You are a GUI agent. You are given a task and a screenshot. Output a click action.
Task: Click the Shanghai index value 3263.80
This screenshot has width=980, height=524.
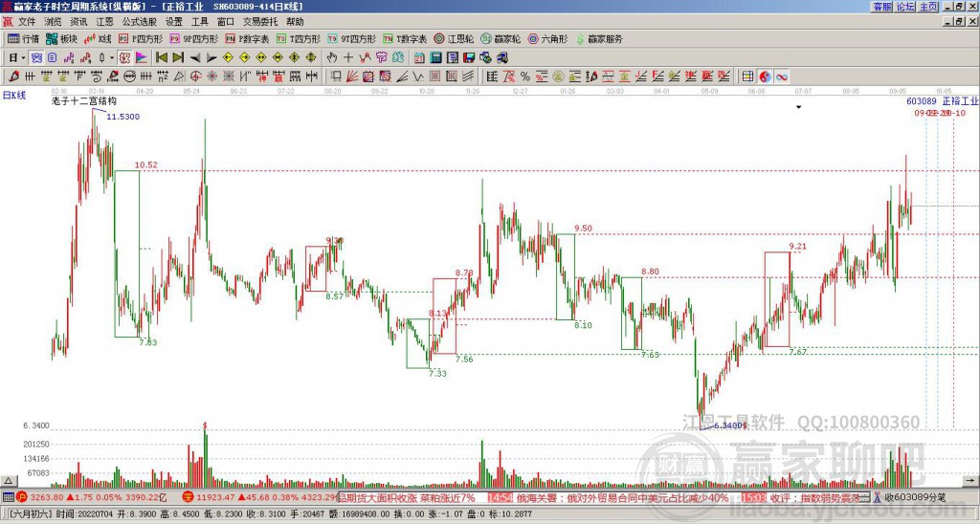(46, 498)
